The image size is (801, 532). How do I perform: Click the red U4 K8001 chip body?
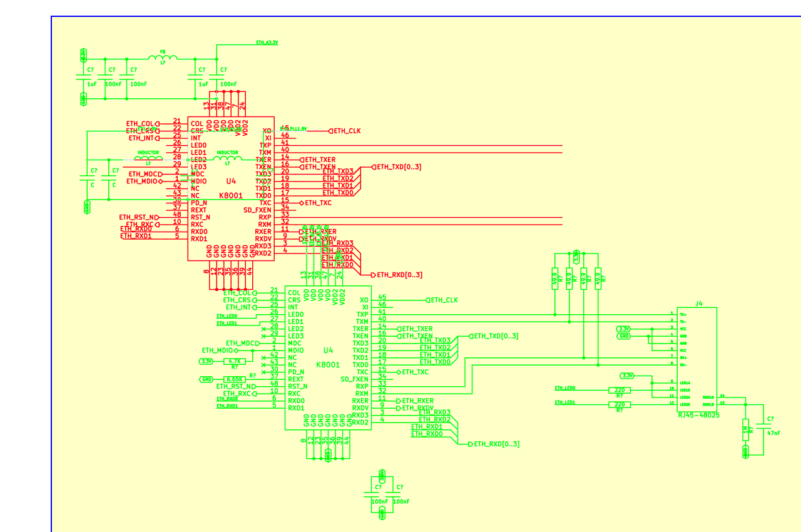coord(230,188)
